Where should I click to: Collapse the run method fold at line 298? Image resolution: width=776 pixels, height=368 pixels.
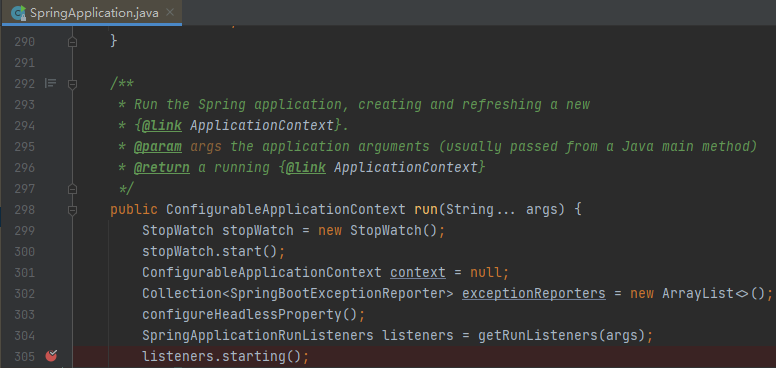coord(72,210)
